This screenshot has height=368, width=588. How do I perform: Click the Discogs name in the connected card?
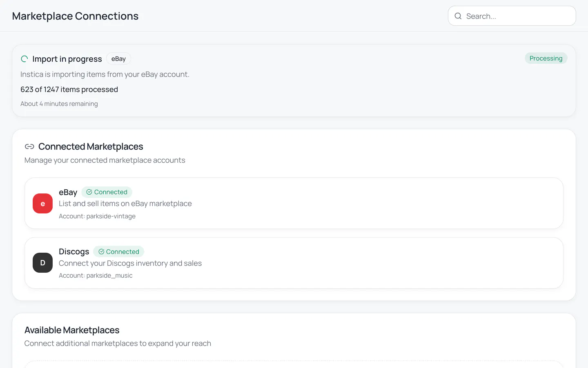pyautogui.click(x=74, y=251)
